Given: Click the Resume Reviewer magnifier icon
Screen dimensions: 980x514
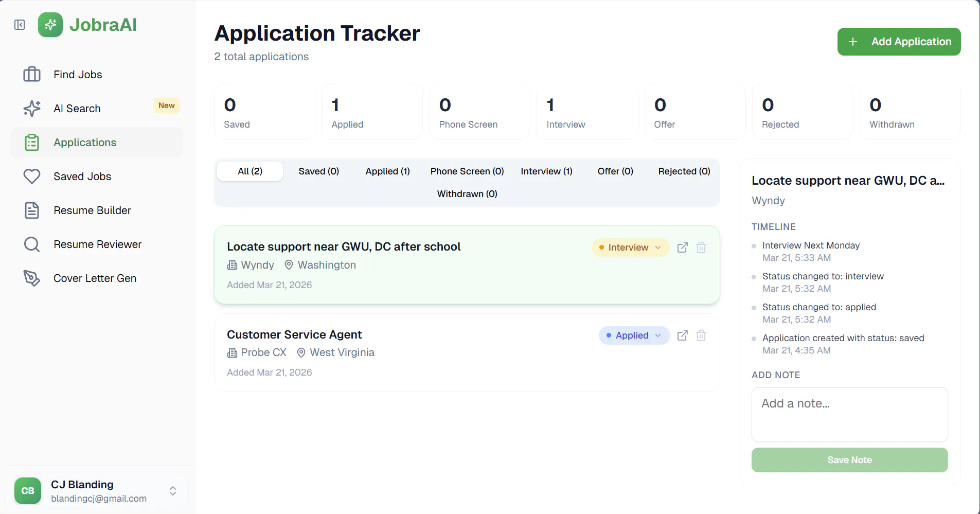Looking at the screenshot, I should tap(32, 244).
